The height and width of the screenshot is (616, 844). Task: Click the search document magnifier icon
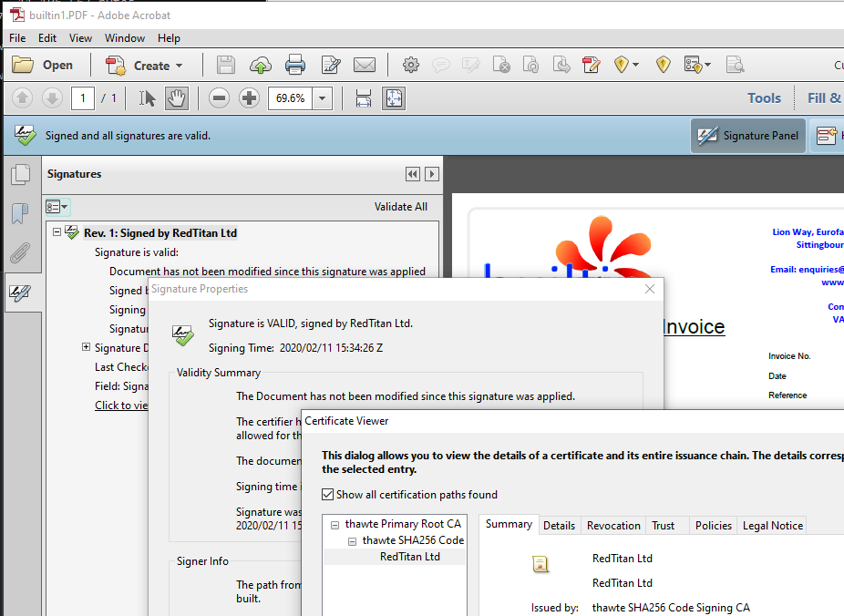(735, 65)
